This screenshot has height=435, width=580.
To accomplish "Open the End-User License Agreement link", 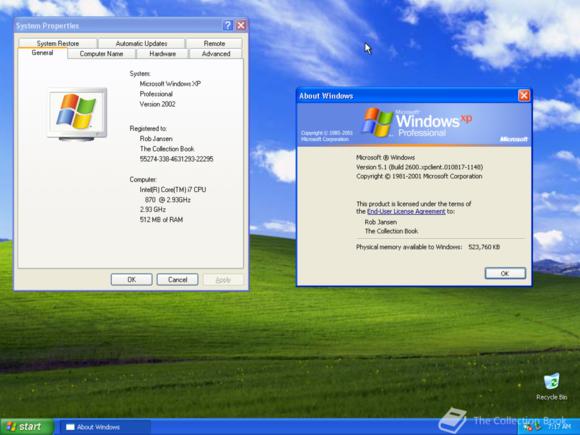I will coord(406,212).
